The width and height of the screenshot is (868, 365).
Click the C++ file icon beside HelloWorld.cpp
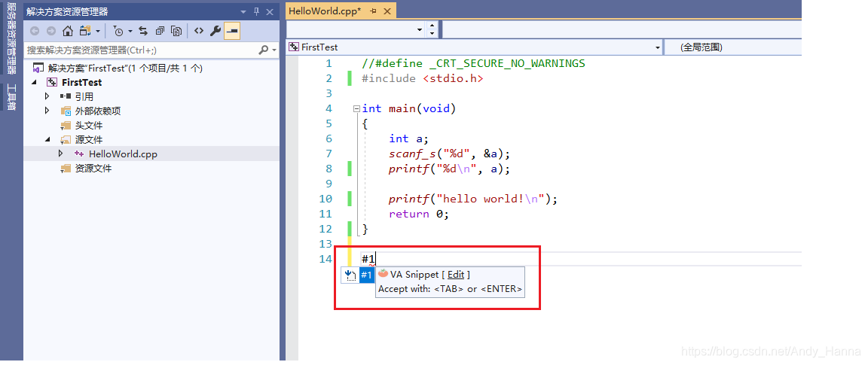[x=78, y=154]
